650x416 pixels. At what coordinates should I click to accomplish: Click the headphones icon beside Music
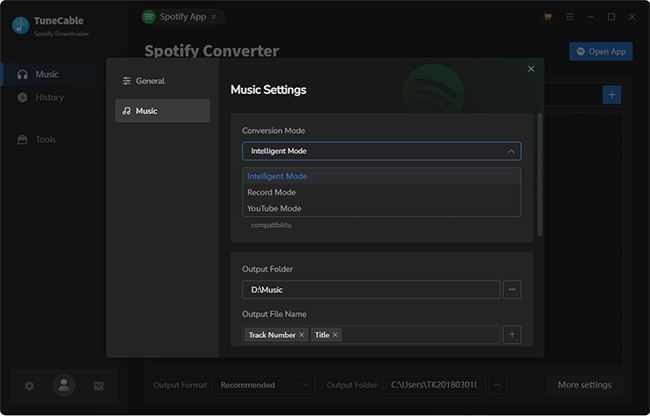[22, 74]
